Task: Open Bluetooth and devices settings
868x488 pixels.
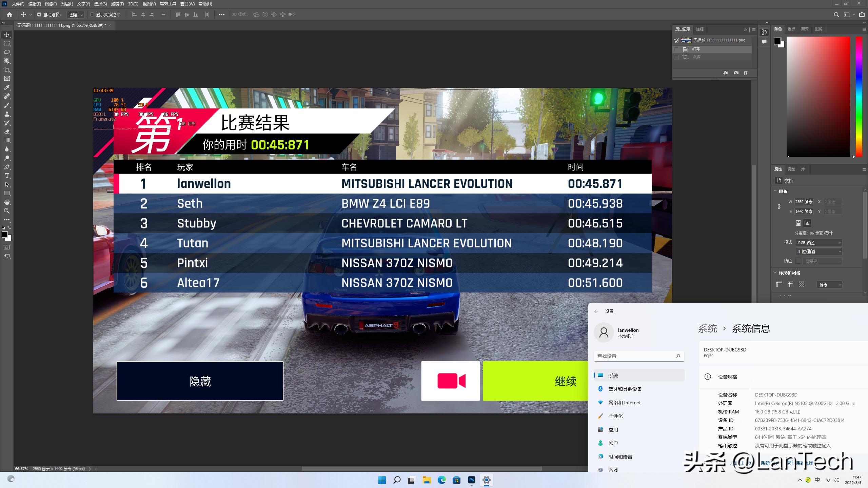Action: pyautogui.click(x=625, y=389)
